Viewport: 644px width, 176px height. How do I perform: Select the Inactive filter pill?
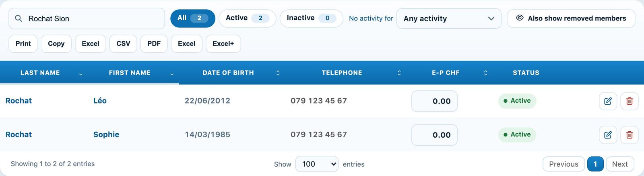click(x=311, y=19)
